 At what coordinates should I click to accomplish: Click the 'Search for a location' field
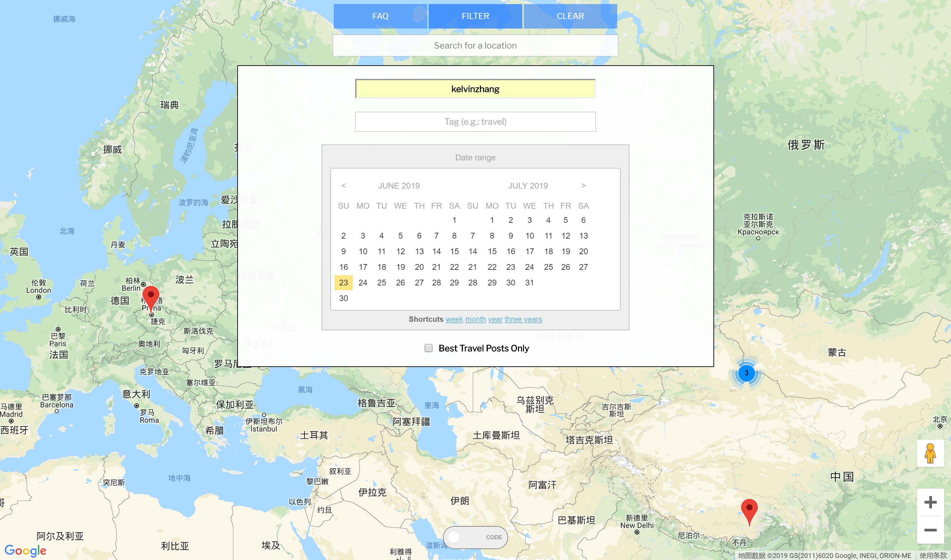point(475,46)
